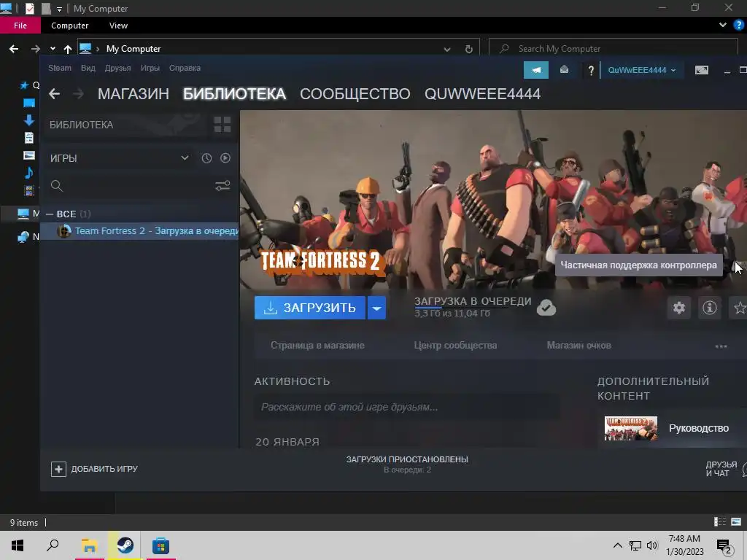Expand the ИГРЫ category dropdown
Viewport: 747px width, 560px height.
pyautogui.click(x=185, y=158)
